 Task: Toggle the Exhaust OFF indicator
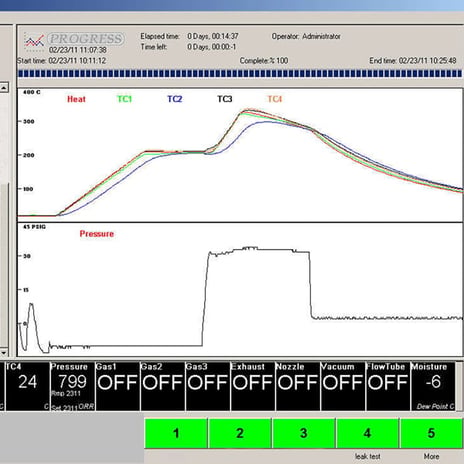(x=253, y=386)
